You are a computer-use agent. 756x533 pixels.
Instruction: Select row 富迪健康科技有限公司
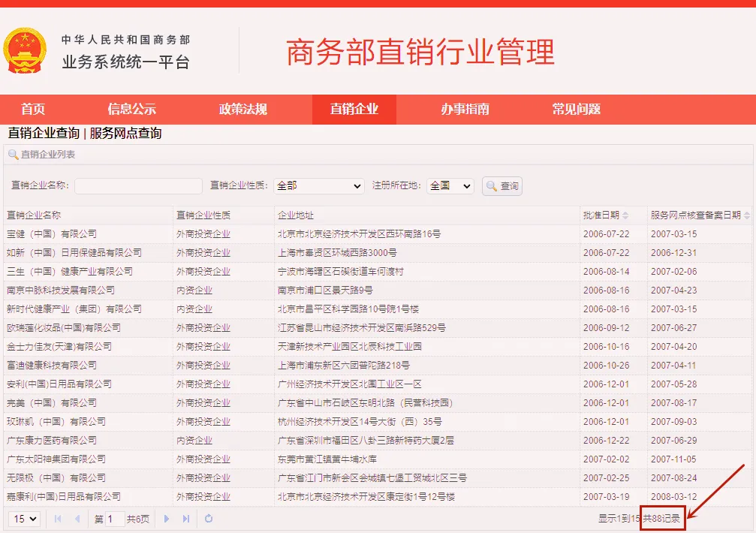tap(378, 366)
